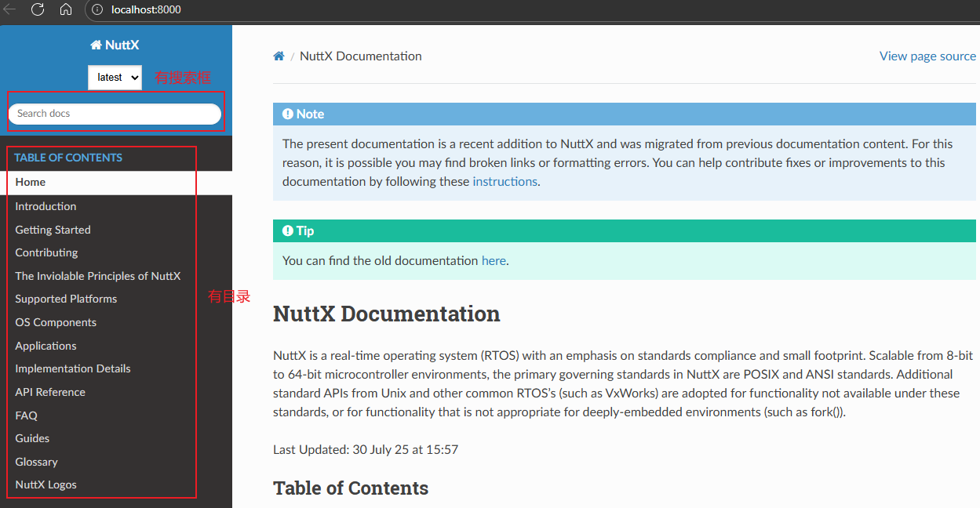980x508 pixels.
Task: Click the breadcrumb home icon
Action: [279, 56]
